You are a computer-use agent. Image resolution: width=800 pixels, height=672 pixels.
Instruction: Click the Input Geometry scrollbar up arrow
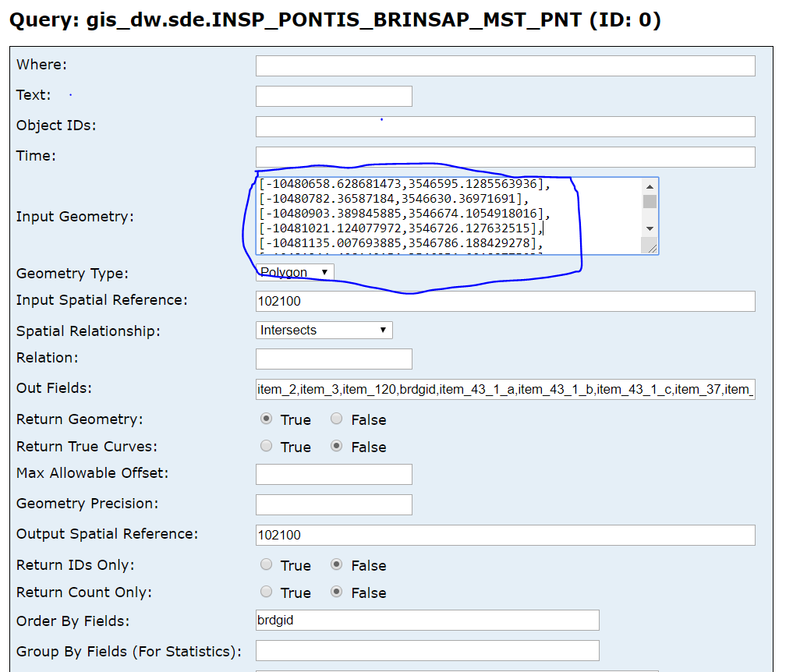click(650, 187)
